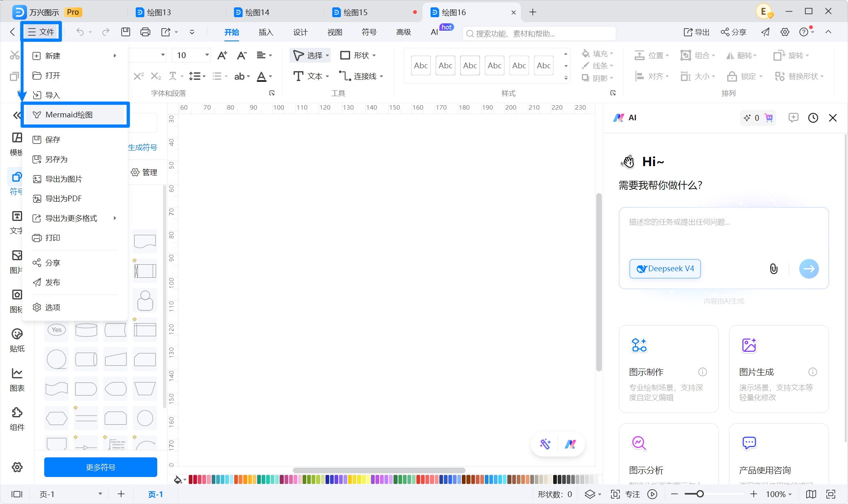Screen dimensions: 848x504
Task: Open the 导出 export button
Action: [x=696, y=32]
